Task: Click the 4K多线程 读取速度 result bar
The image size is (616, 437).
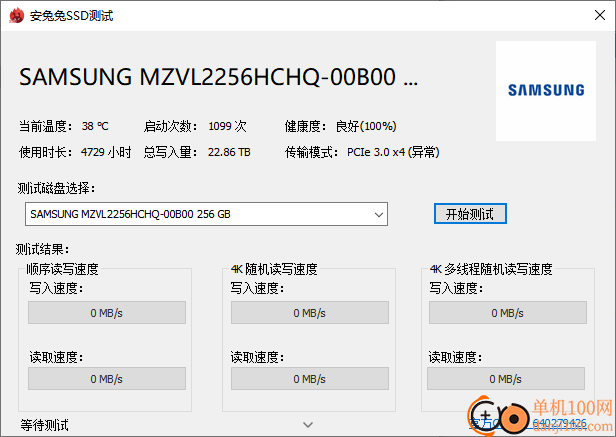Action: point(506,379)
